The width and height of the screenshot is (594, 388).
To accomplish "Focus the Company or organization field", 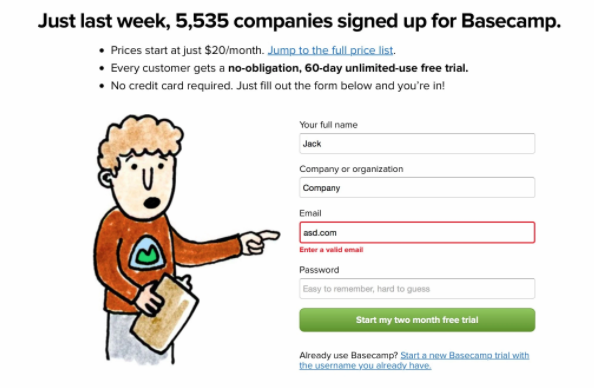I will point(417,188).
